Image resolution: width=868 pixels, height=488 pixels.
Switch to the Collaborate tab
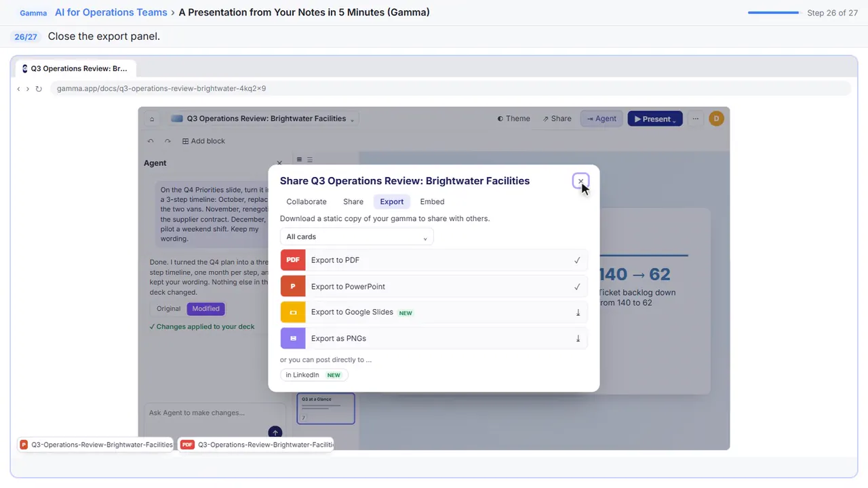tap(307, 201)
